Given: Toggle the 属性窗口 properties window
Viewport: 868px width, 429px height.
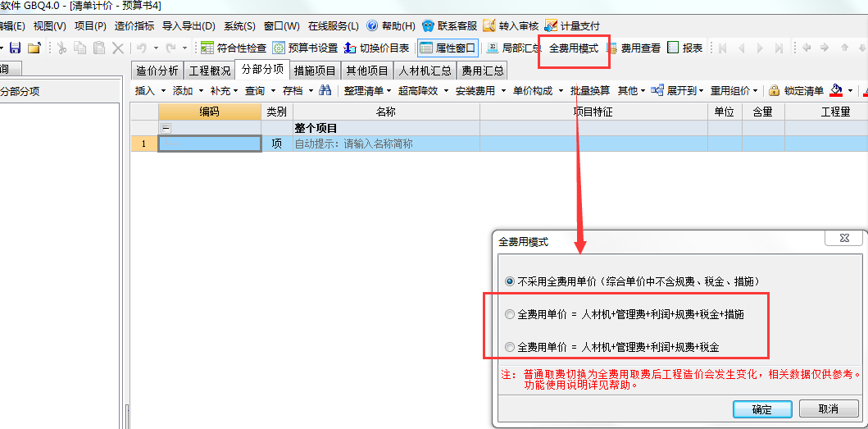Looking at the screenshot, I should (x=448, y=48).
